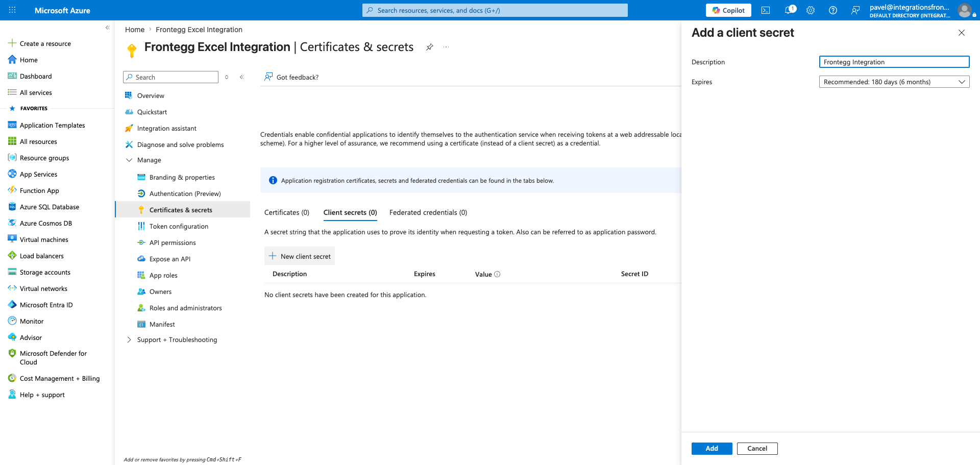Open the help question mark menu
980x465 pixels.
(833, 10)
